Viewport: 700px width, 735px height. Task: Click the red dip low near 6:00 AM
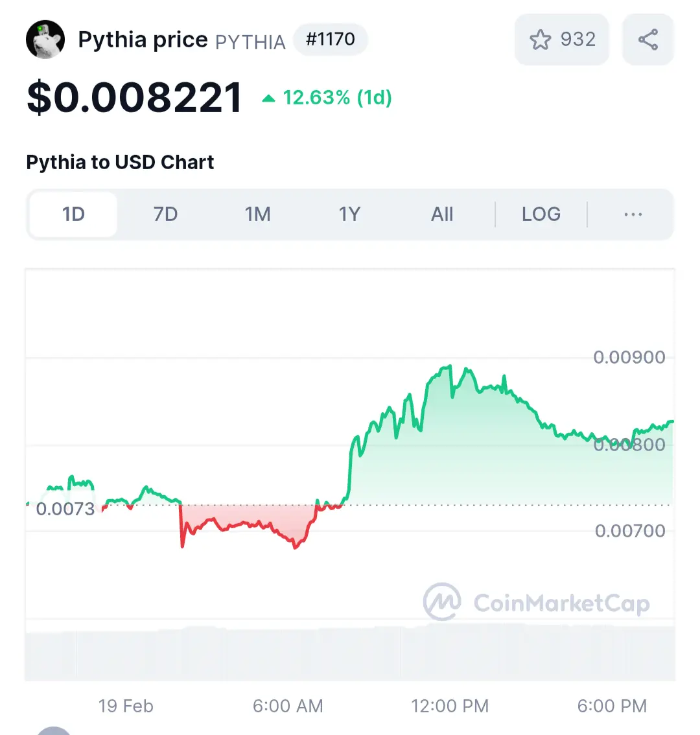(x=295, y=547)
